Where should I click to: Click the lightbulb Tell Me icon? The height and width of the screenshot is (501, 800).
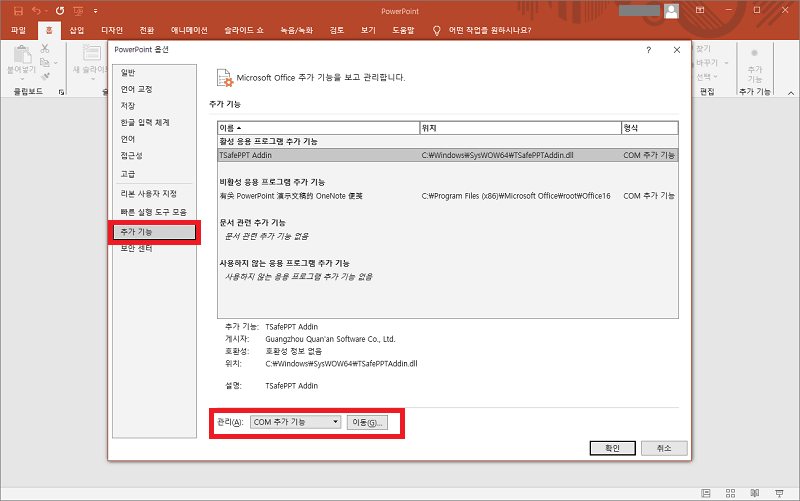[436, 31]
